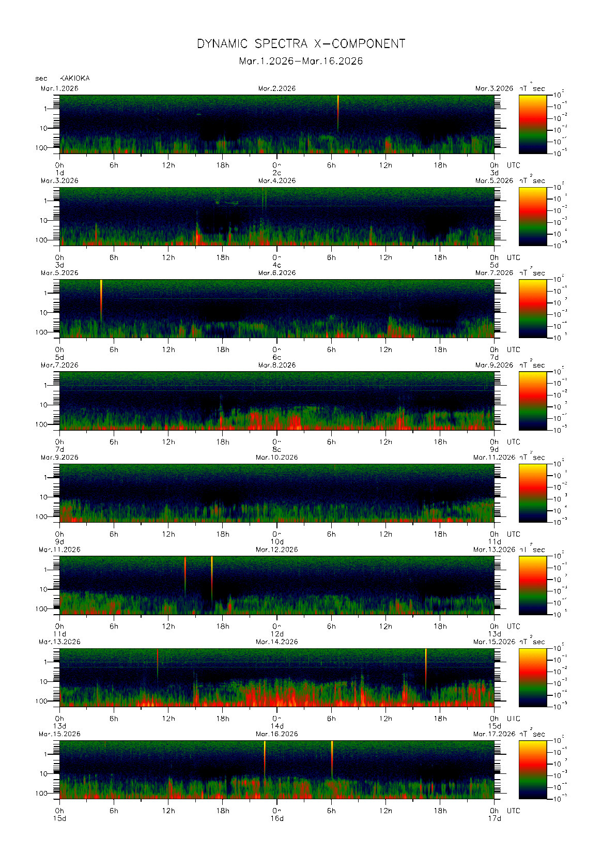Click the left yellow spike in the bottom spectrogram
The width and height of the screenshot is (602, 868).
pos(265,755)
